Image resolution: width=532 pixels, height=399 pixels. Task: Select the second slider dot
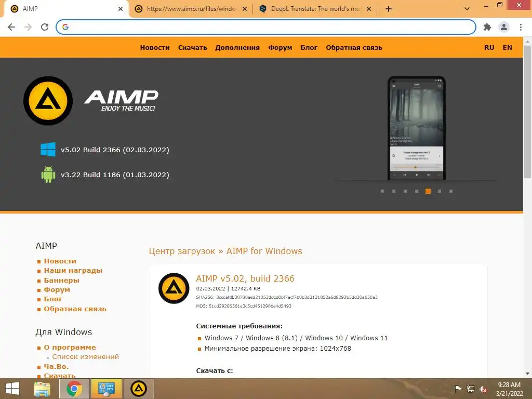click(x=394, y=191)
